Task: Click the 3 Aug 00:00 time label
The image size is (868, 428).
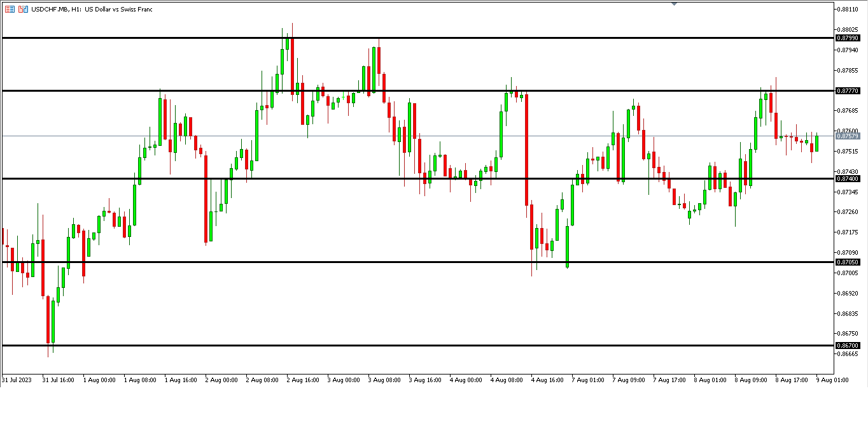Action: (x=344, y=380)
